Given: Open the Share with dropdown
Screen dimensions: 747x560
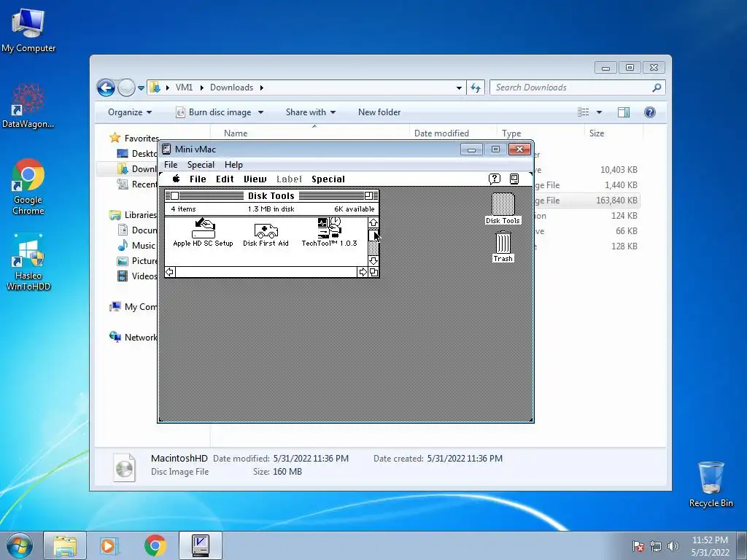Looking at the screenshot, I should [311, 112].
